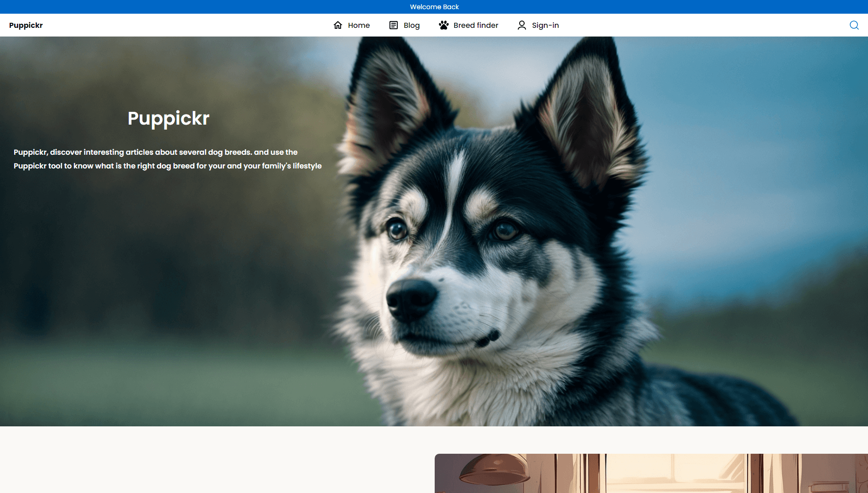Image resolution: width=868 pixels, height=493 pixels.
Task: Select the Sign-in text link
Action: pos(545,26)
